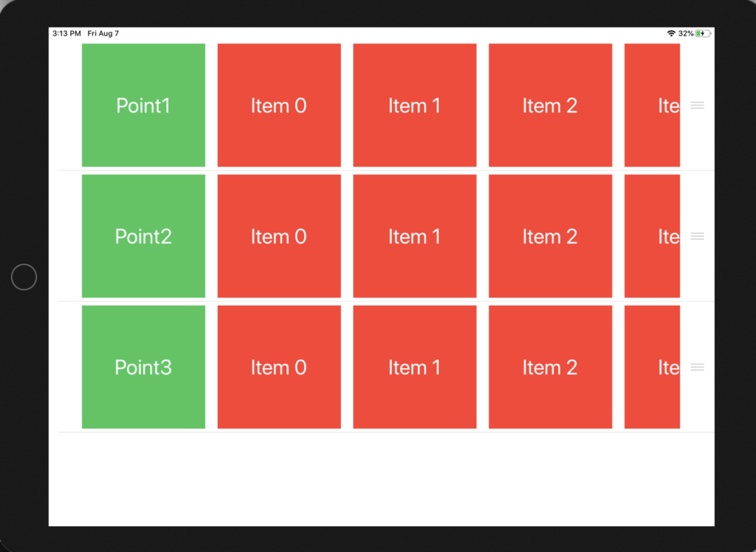This screenshot has height=552, width=756.
Task: Tap Item 0 in the Point1 row
Action: click(279, 105)
